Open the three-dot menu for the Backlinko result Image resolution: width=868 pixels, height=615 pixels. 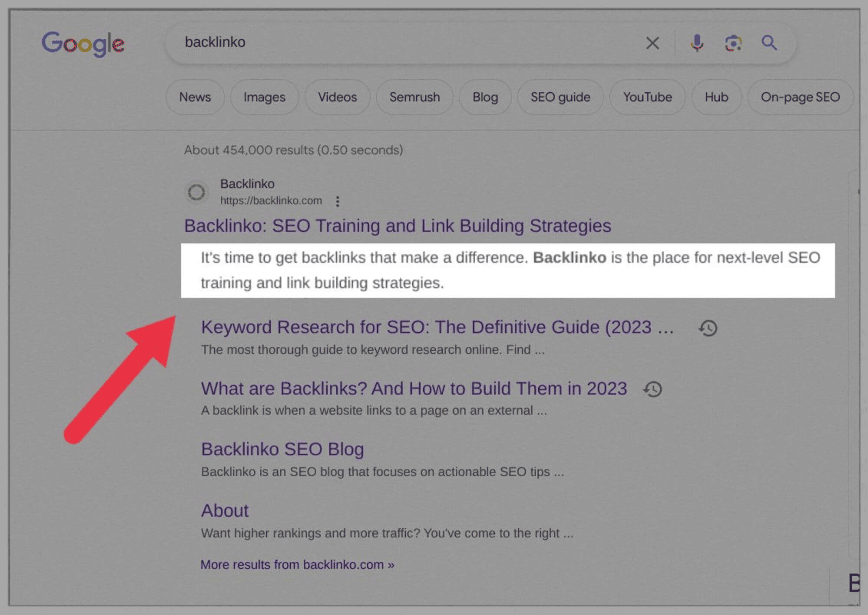click(x=337, y=201)
